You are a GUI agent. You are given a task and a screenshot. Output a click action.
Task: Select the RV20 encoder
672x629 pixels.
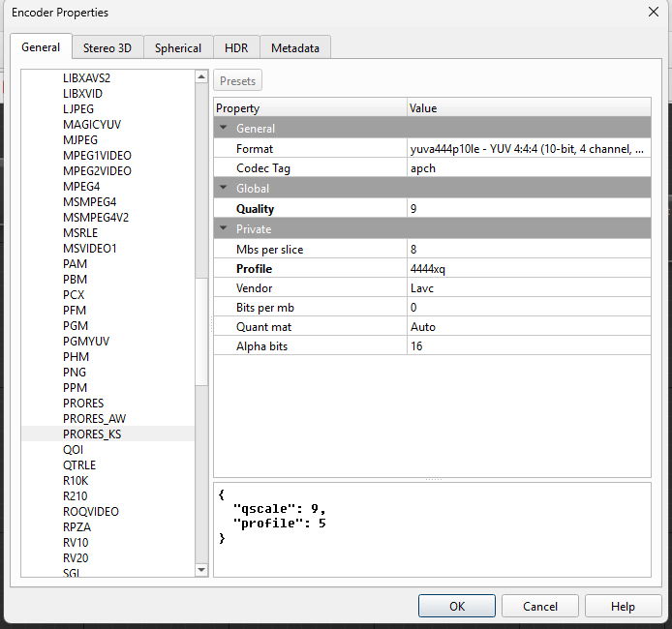coord(76,557)
